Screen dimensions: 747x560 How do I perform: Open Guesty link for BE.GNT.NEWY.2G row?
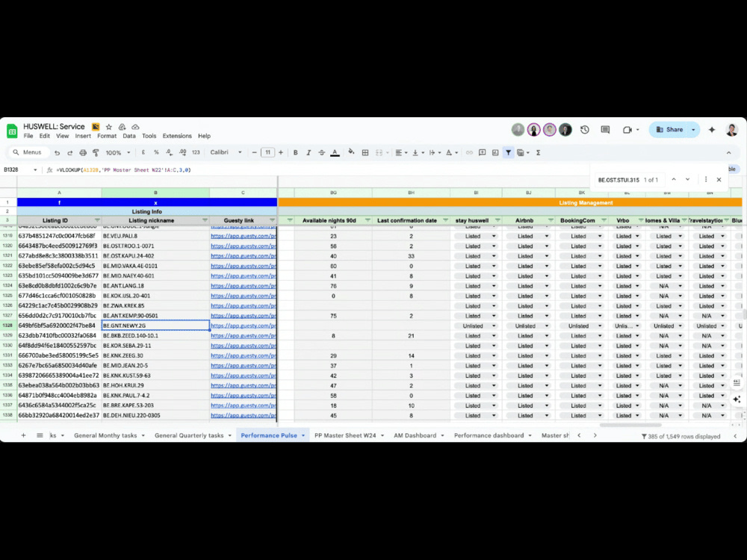click(x=243, y=326)
